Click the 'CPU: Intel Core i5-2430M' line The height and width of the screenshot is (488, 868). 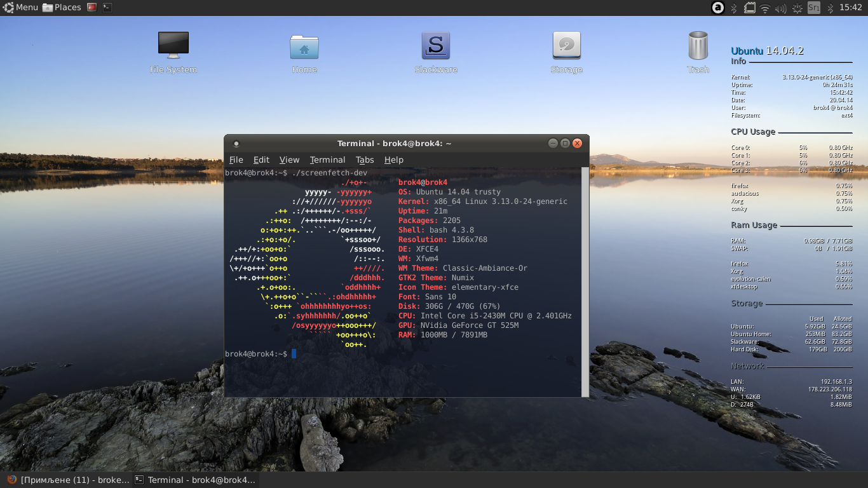coord(485,316)
